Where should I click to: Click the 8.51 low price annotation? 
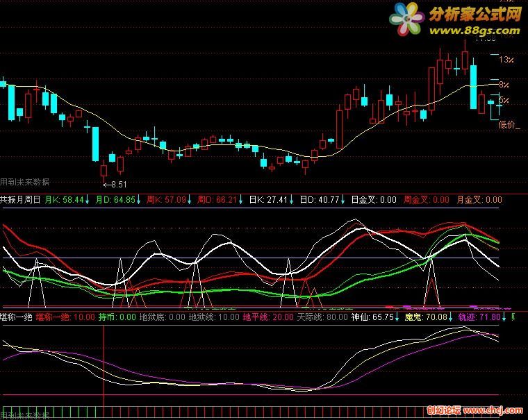pyautogui.click(x=115, y=185)
